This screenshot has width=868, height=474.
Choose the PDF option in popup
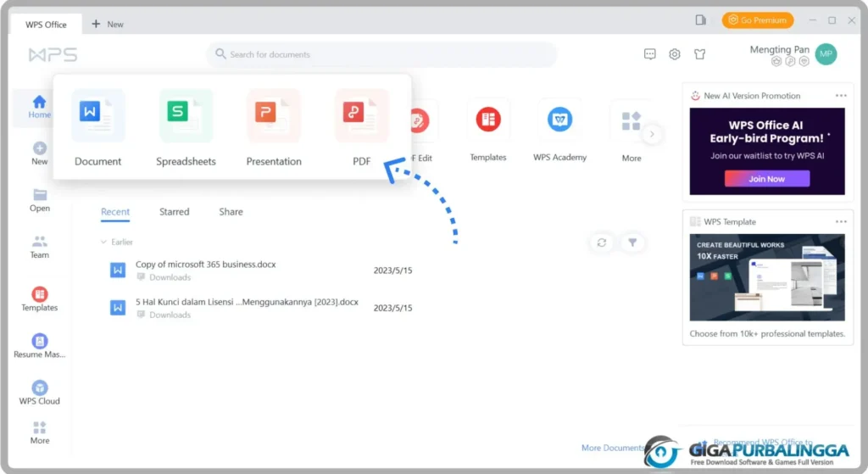[x=361, y=128]
